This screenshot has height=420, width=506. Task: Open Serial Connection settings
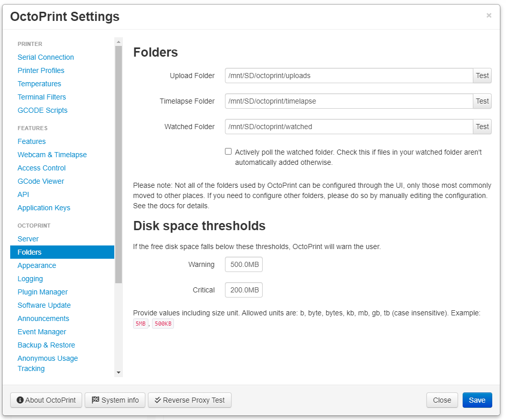coord(46,57)
